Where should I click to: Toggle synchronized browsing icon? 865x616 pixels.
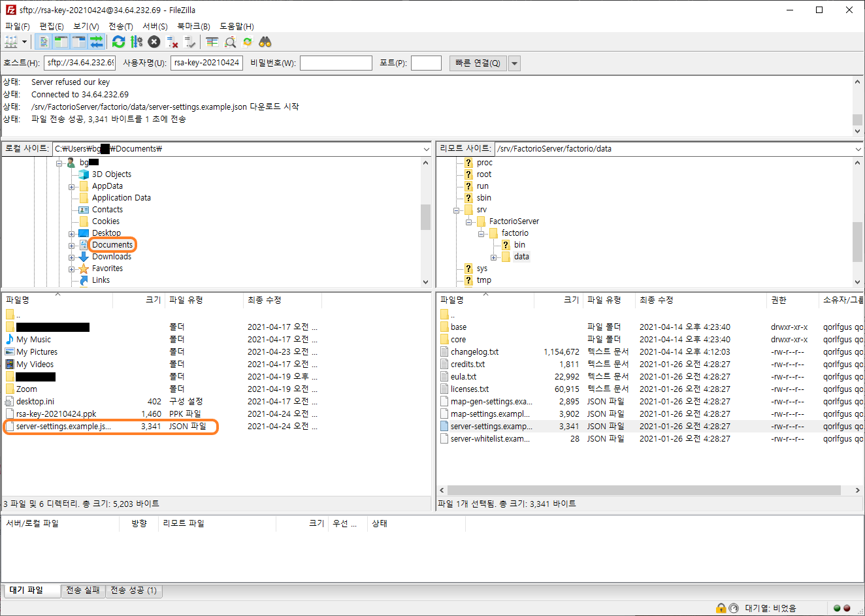point(248,42)
